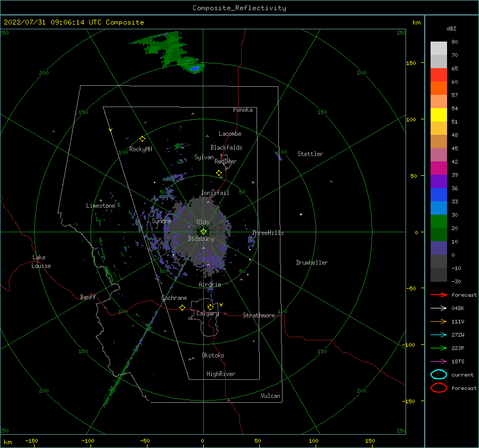Click the cyan 27ZW arrow in legend
479x448 pixels.
point(439,335)
